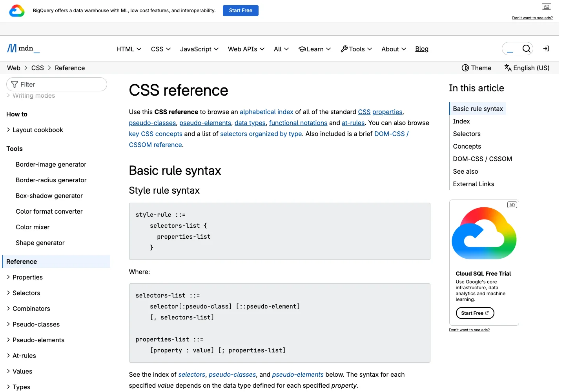The image size is (565, 392).
Task: Click the sidebar Filter input field
Action: 57,84
